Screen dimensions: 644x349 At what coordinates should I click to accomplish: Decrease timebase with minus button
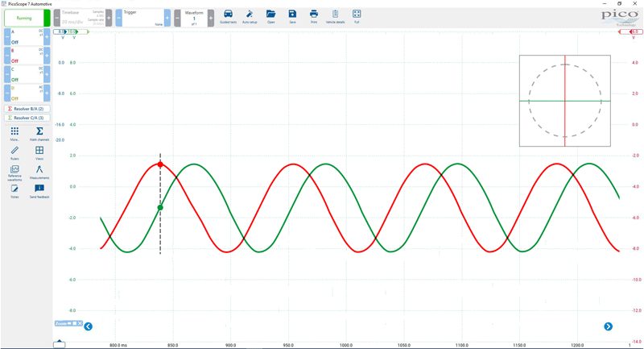[57, 18]
